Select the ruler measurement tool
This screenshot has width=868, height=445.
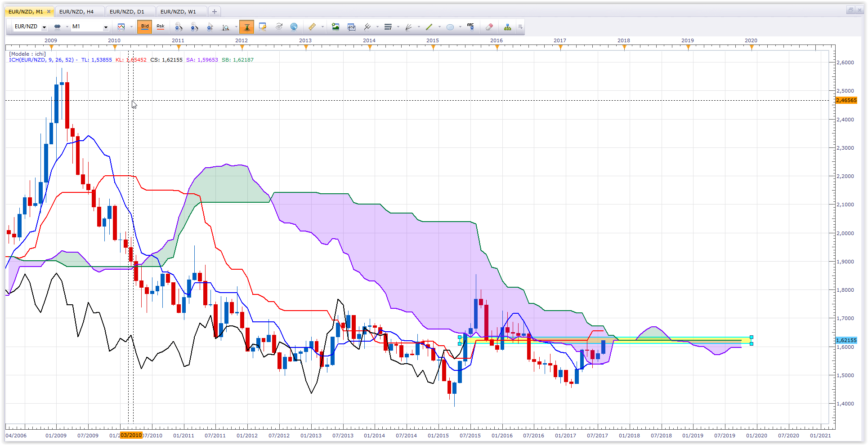(x=312, y=27)
